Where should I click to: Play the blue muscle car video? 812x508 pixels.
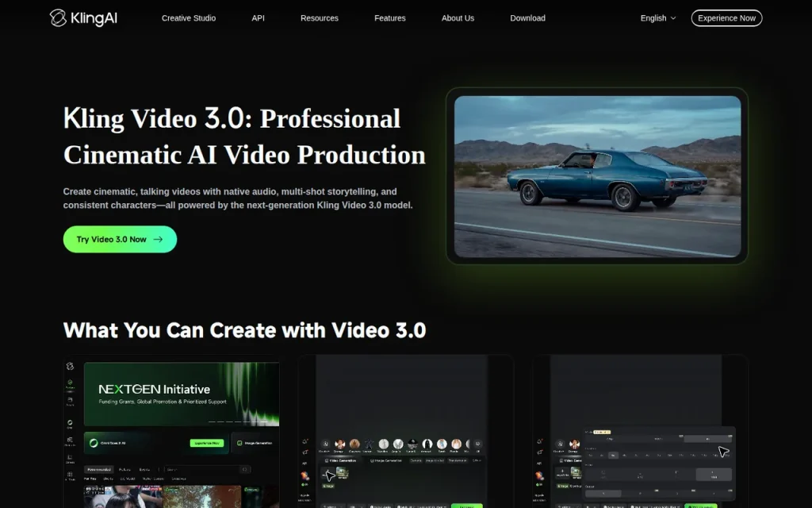597,176
